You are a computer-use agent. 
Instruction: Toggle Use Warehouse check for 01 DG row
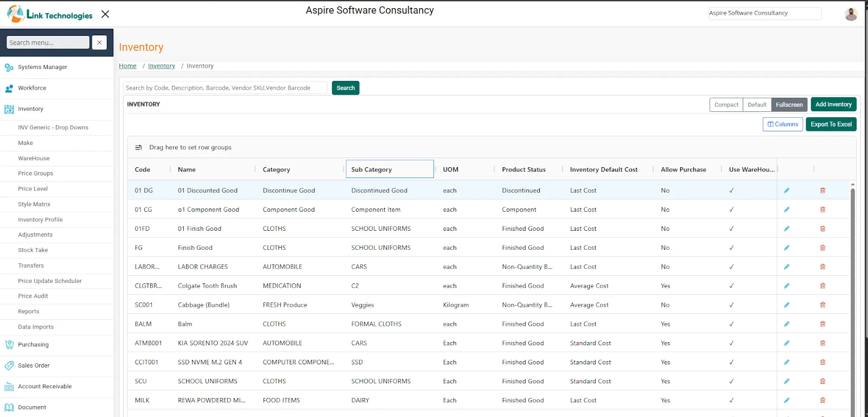point(731,191)
